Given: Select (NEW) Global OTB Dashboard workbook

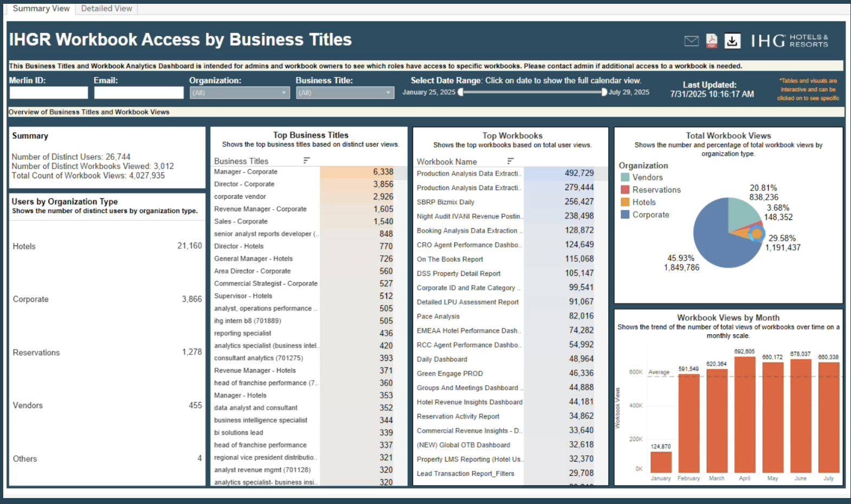Looking at the screenshot, I should coord(463,445).
